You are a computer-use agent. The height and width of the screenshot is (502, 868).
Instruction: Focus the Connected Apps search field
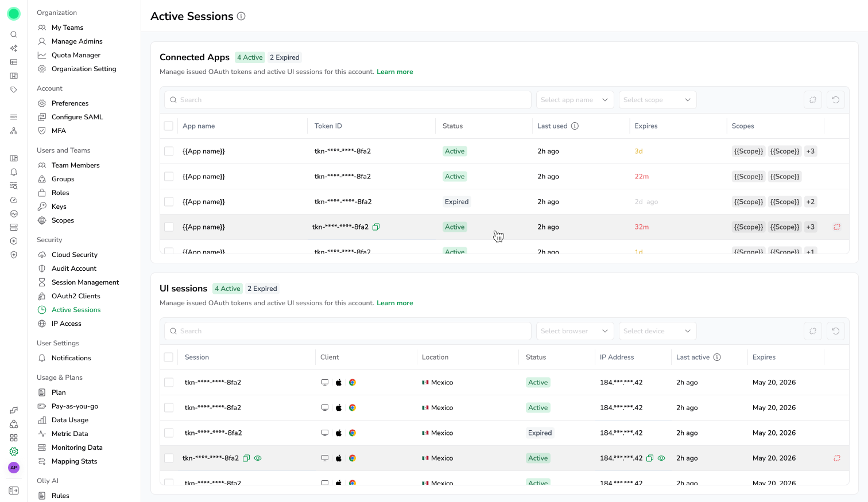[x=348, y=100]
